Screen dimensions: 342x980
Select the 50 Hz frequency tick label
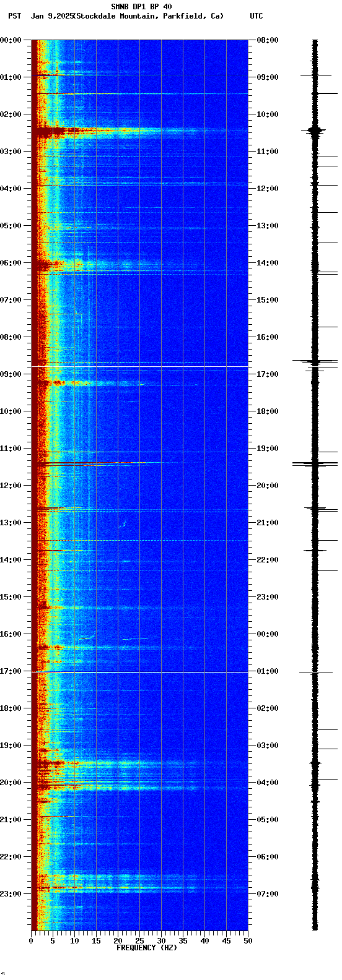click(248, 941)
